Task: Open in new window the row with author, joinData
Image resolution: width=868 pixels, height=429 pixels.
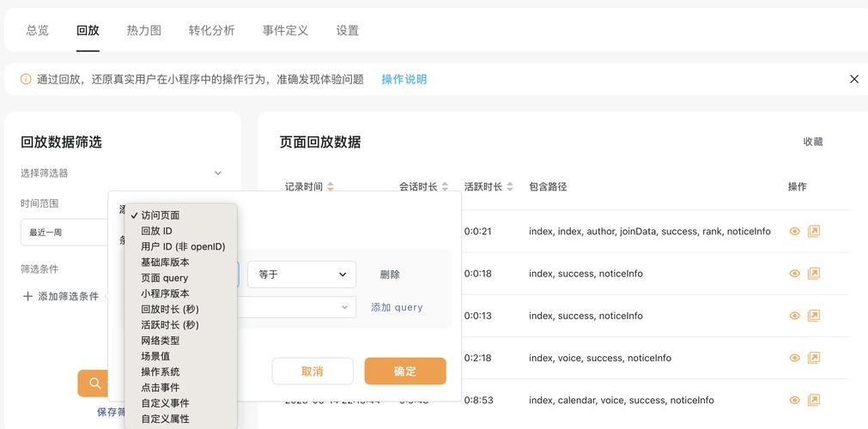Action: (x=813, y=232)
